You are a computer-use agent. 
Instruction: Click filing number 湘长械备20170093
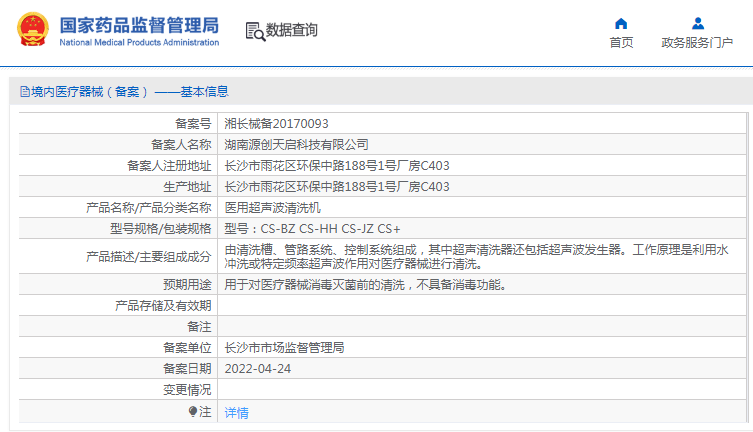(x=276, y=124)
